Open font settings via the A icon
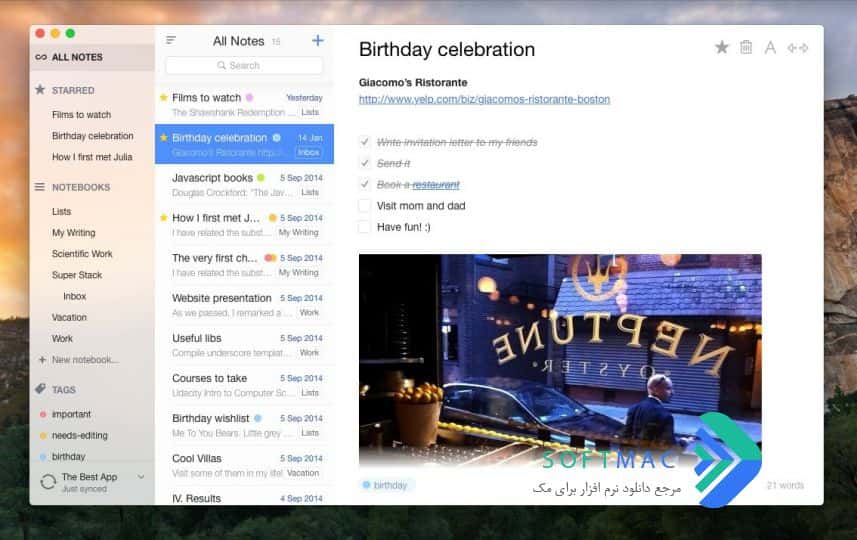Screen dimensions: 857x540 770,48
